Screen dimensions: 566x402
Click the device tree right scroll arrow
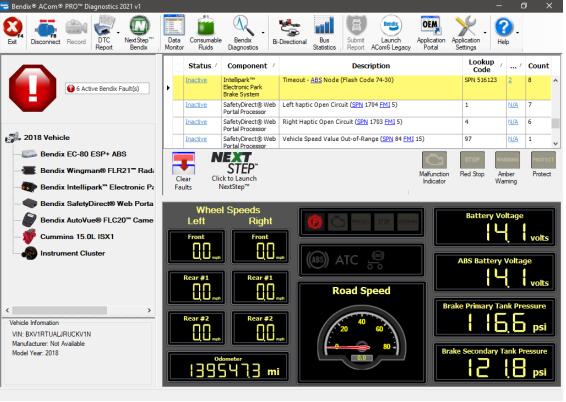[149, 310]
